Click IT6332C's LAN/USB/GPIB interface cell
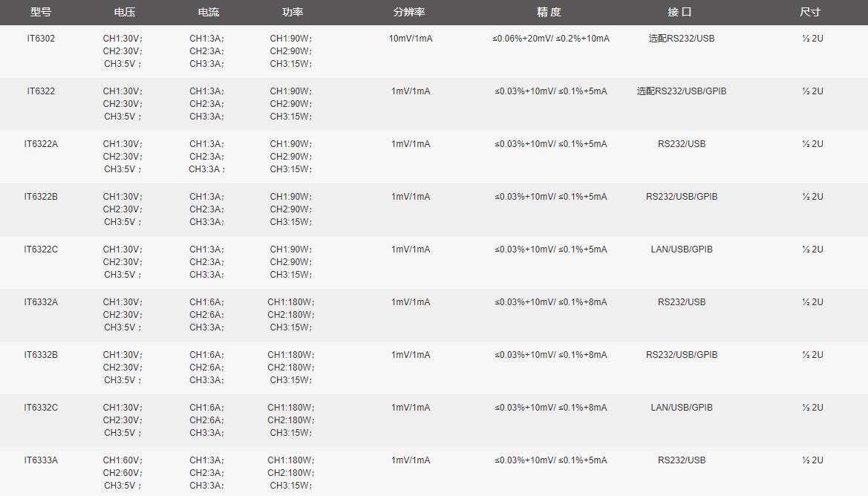Image resolution: width=868 pixels, height=496 pixels. [682, 408]
